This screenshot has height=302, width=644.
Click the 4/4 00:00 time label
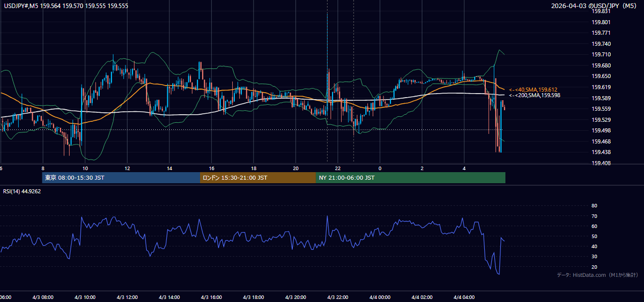click(380, 297)
